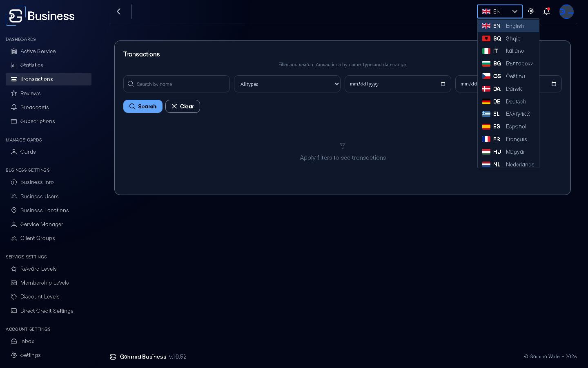
Task: Click the Broadcasts bell icon
Action: 14,108
